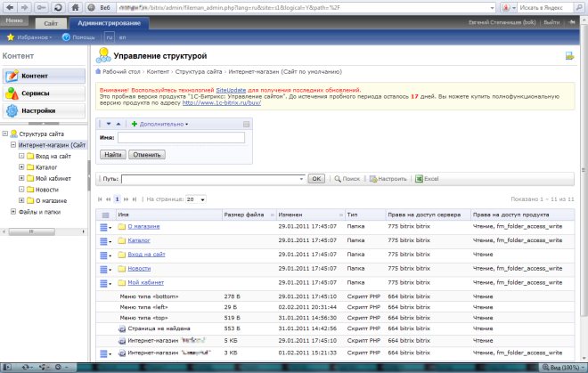Reload the page with refresh icon
The image size is (588, 373).
click(x=58, y=7)
